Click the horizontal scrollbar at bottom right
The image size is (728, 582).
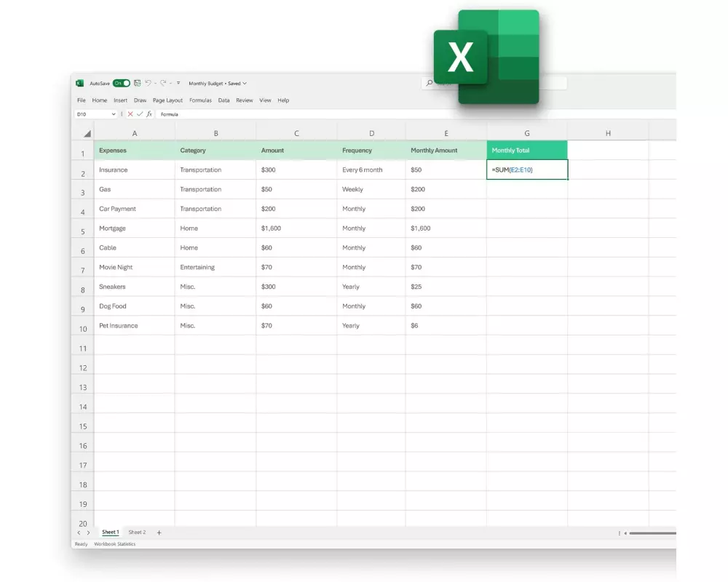[652, 533]
